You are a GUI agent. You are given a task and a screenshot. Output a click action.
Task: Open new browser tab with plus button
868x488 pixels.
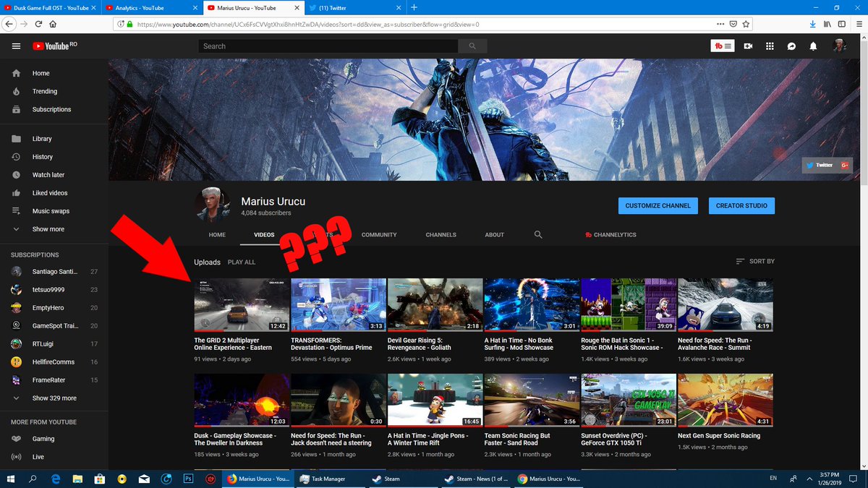click(x=414, y=7)
